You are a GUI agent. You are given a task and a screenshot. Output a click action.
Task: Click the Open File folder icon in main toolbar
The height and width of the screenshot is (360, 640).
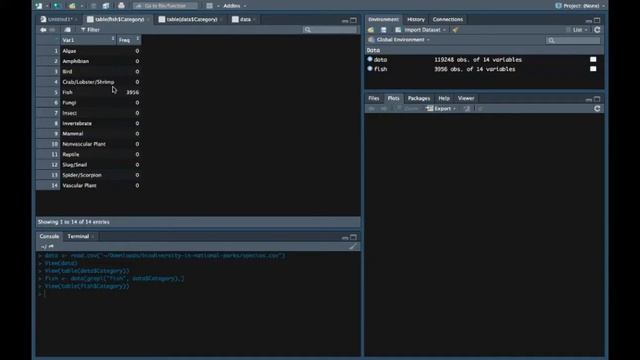(x=72, y=6)
